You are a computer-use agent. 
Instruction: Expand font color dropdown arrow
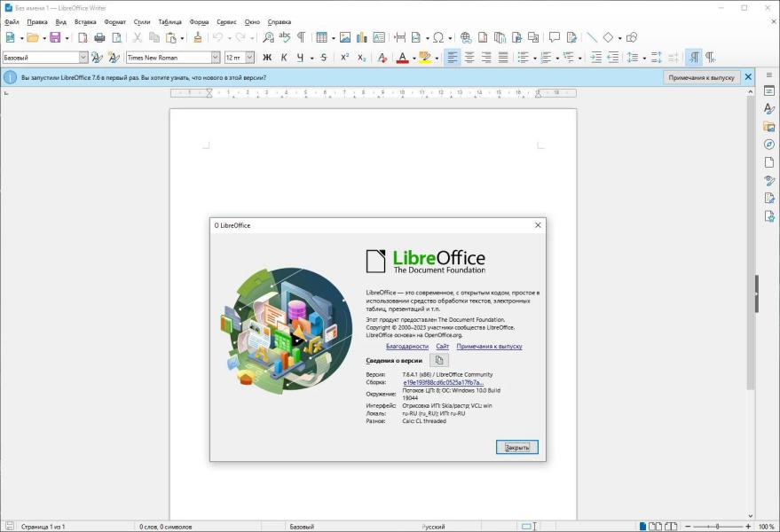pos(414,59)
